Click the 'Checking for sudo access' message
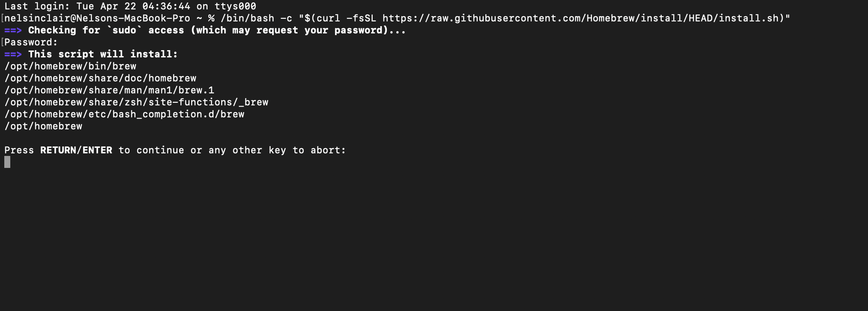 click(x=217, y=30)
